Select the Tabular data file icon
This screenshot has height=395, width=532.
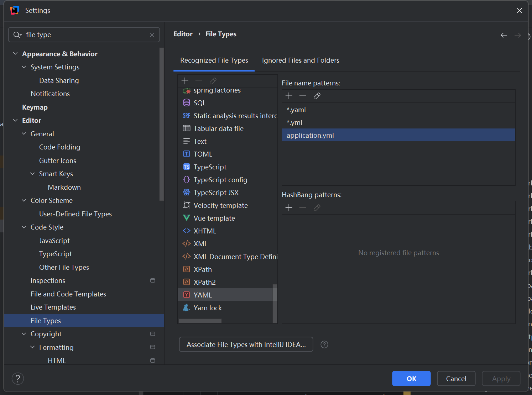pyautogui.click(x=187, y=128)
